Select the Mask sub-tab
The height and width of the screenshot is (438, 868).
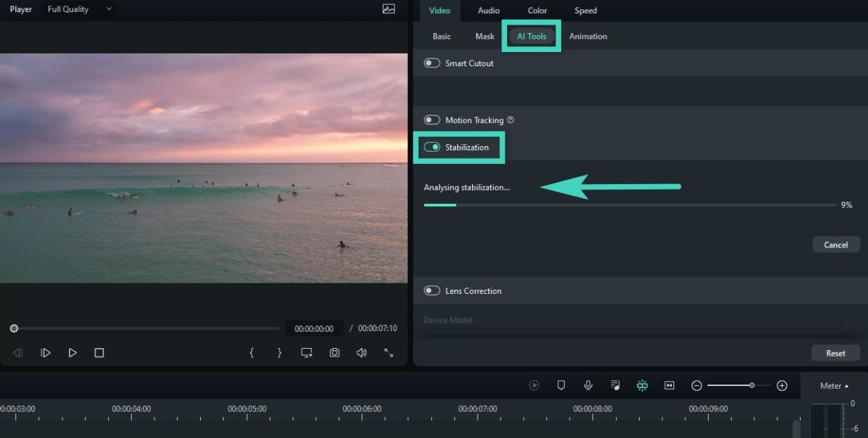click(485, 36)
